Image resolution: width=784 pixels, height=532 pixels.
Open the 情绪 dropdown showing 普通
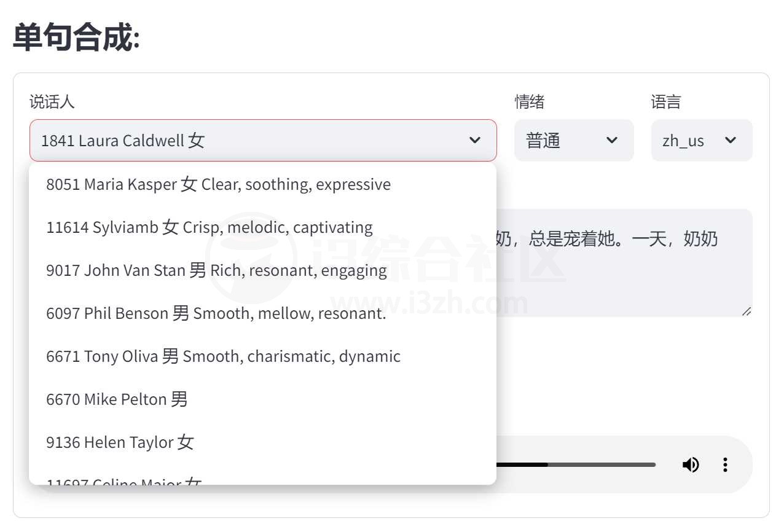574,140
